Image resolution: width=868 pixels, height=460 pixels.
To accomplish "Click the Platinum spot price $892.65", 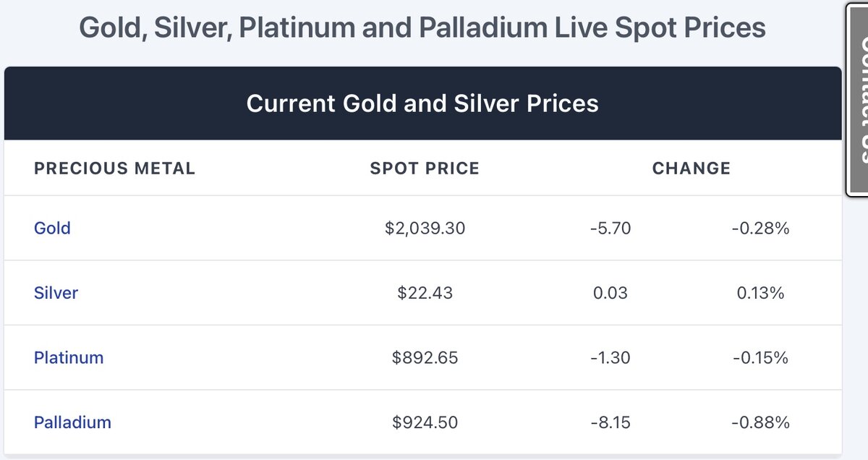I will [425, 357].
